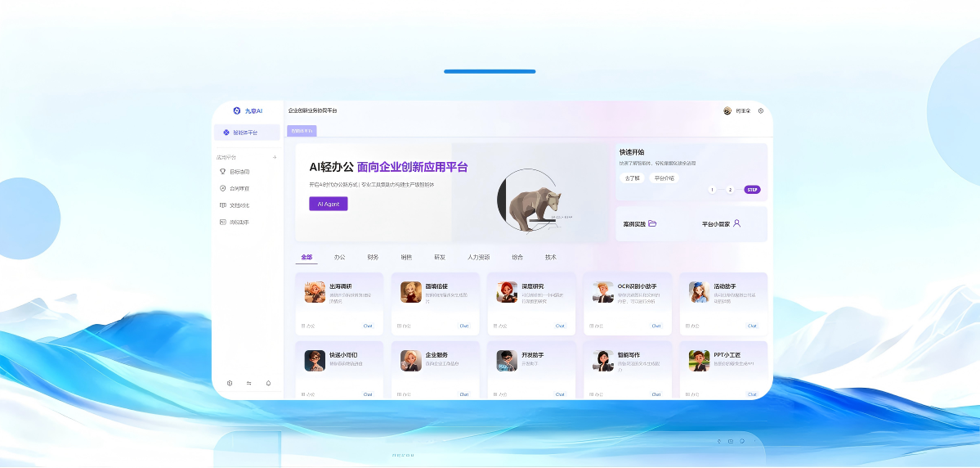
Task: Open the 深度研究 agent avatar
Action: coord(507,292)
